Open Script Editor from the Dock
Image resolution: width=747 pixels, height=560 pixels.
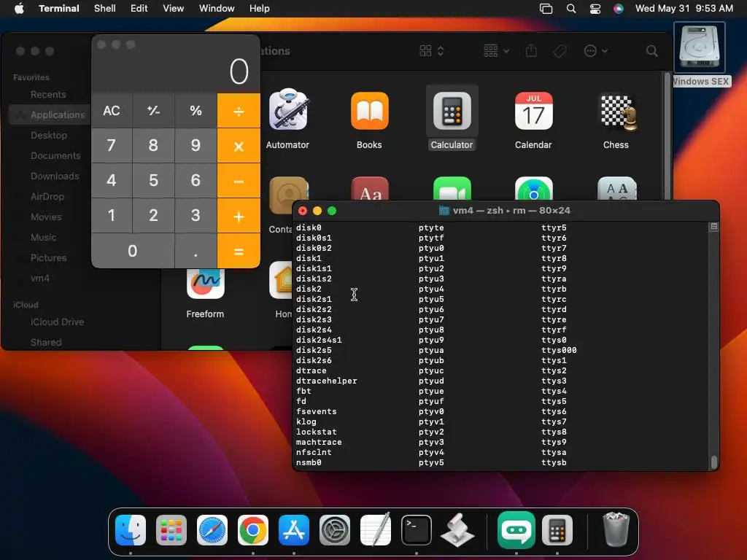tap(457, 530)
